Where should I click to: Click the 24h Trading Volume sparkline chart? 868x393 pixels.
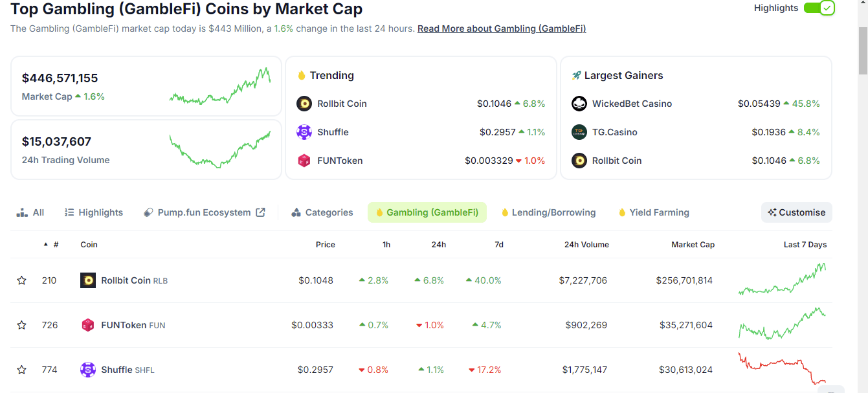tap(220, 149)
